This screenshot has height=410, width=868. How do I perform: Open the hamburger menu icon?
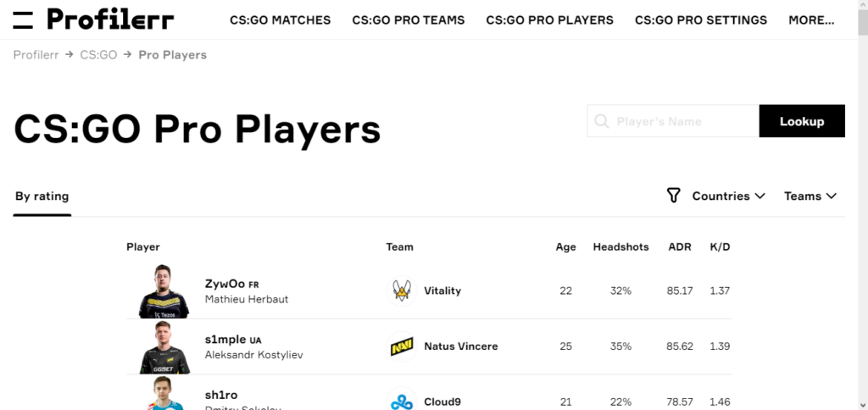[x=23, y=19]
